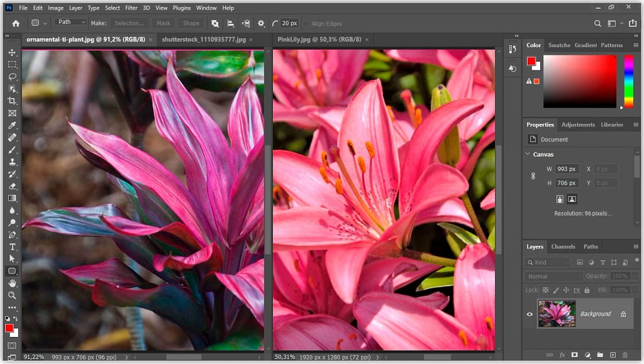Image resolution: width=644 pixels, height=364 pixels.
Task: Toggle the link between canvas width and height
Action: tap(533, 175)
